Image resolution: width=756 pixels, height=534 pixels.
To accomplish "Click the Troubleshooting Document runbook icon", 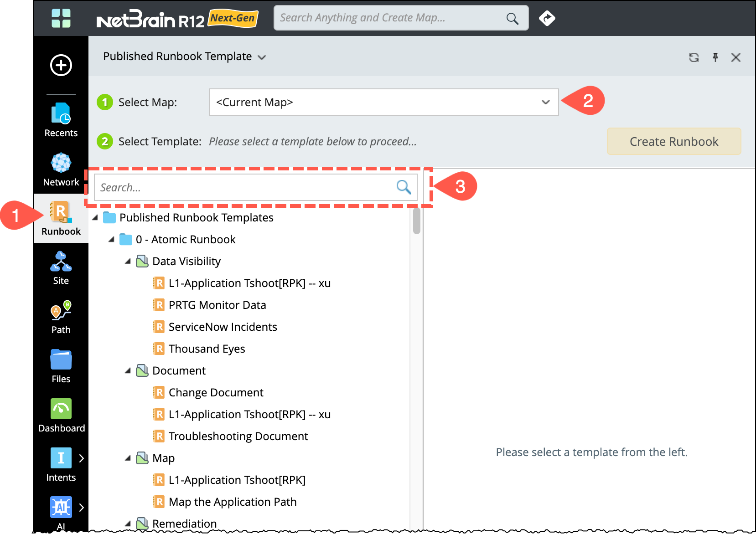I will (158, 436).
